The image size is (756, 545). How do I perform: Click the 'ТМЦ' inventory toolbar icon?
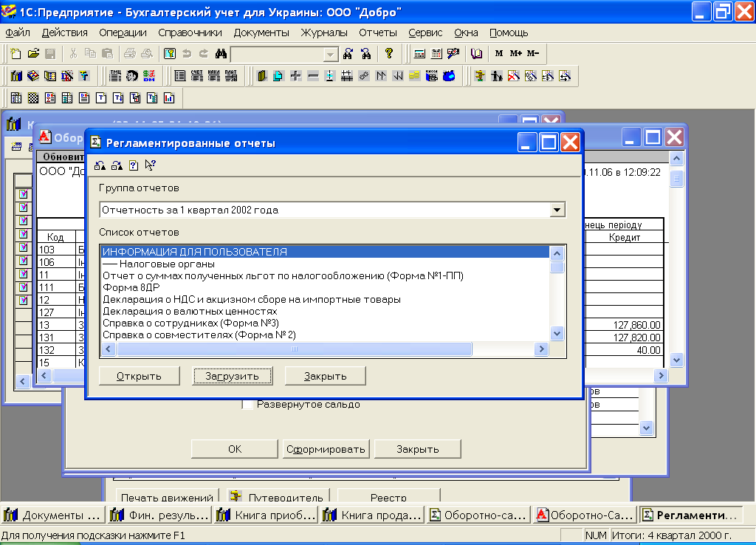(x=115, y=76)
